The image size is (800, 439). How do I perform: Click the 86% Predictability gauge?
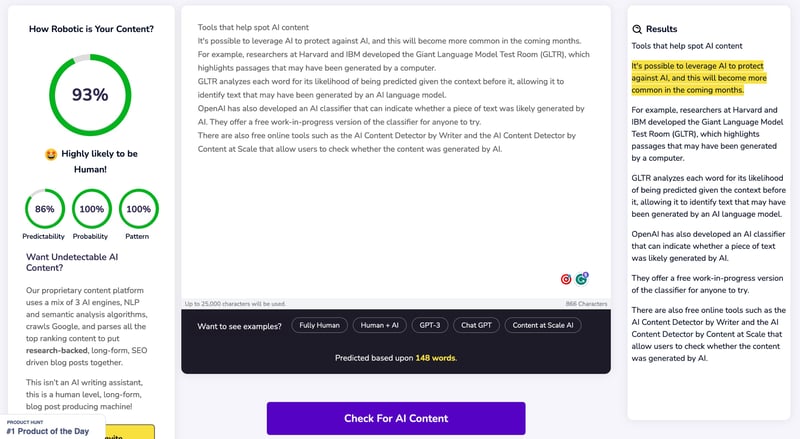point(44,209)
